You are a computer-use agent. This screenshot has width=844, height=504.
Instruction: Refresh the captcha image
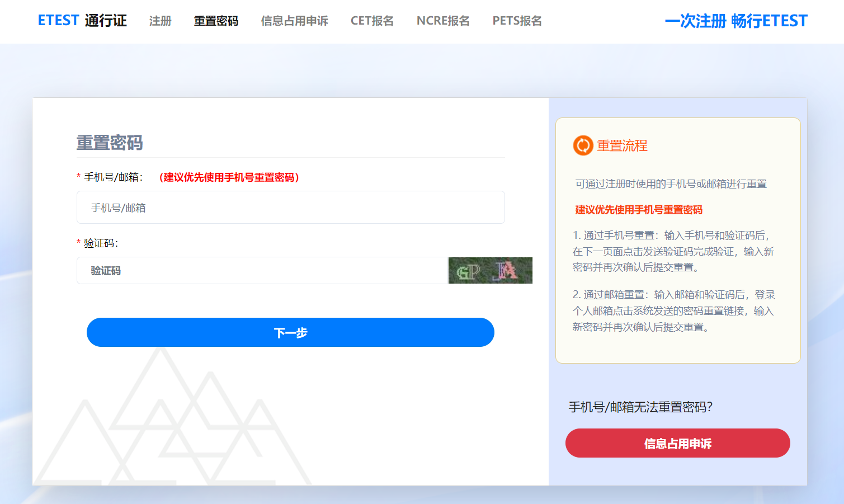point(490,271)
